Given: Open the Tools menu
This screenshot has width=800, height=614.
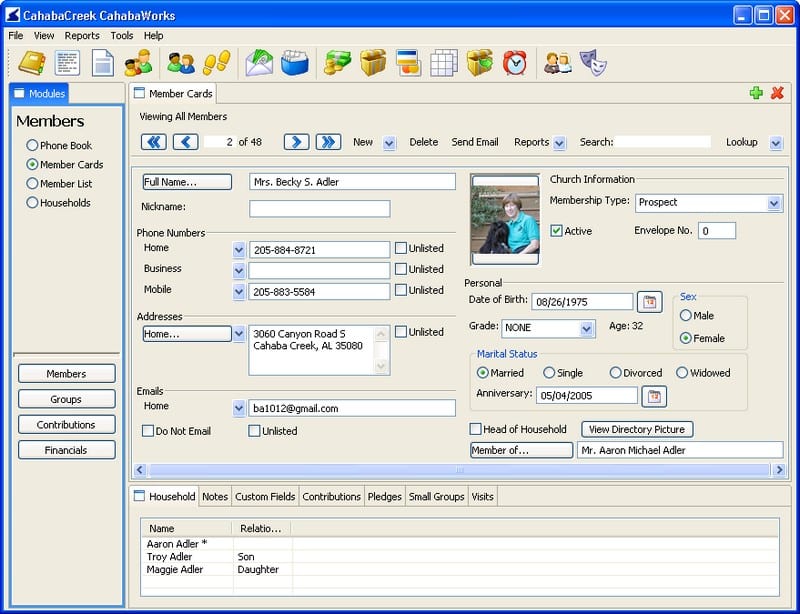Looking at the screenshot, I should point(121,35).
